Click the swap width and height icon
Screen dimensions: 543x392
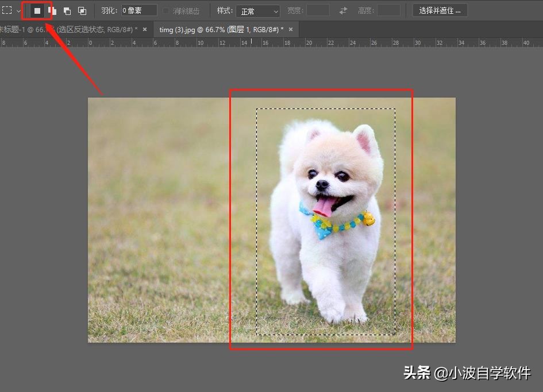[x=343, y=11]
